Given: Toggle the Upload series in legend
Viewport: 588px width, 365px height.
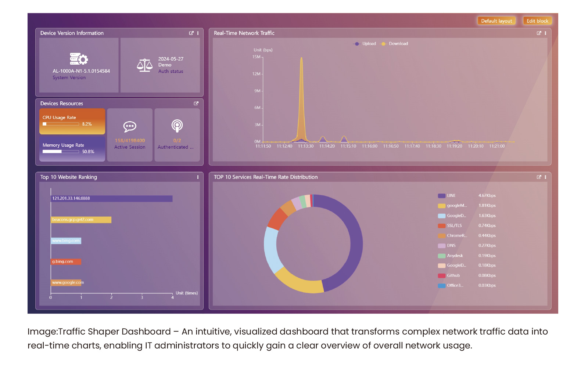Looking at the screenshot, I should point(365,44).
